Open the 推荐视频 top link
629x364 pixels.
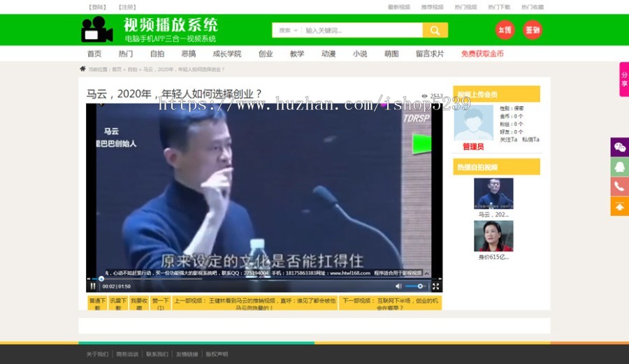pyautogui.click(x=433, y=7)
